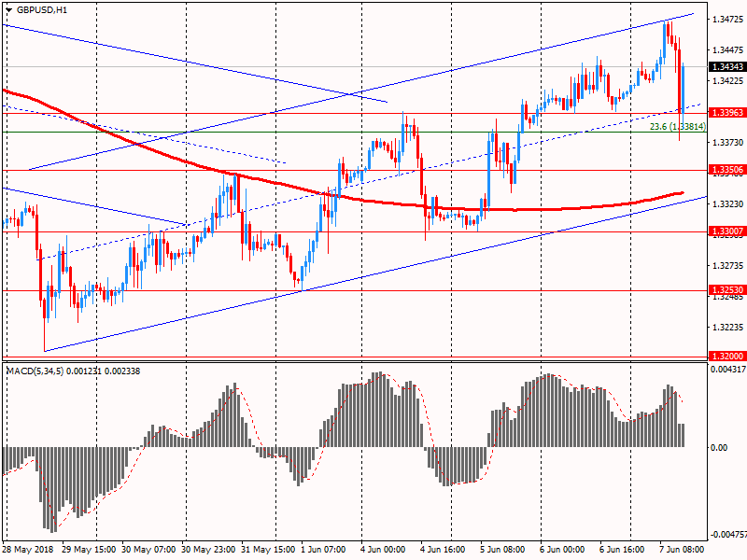Click the MACD 0.004317 upper scale value

tap(728, 369)
